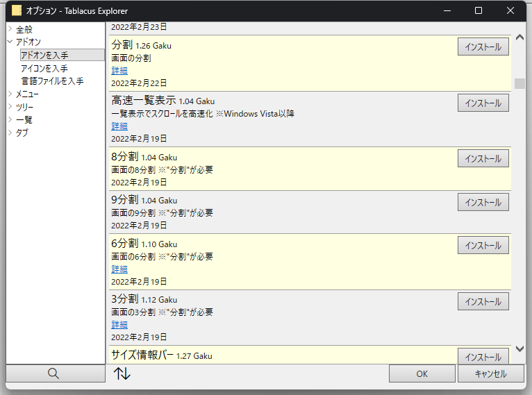Expand the メニュー tree node

[x=10, y=94]
